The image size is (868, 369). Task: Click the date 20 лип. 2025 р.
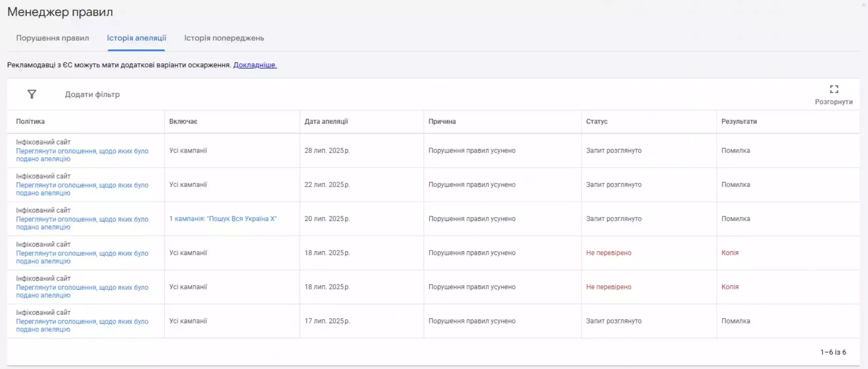point(327,219)
